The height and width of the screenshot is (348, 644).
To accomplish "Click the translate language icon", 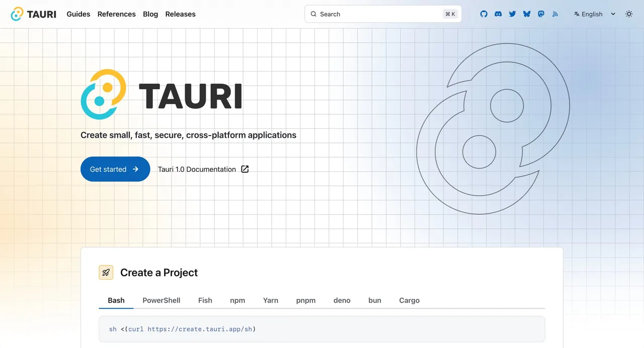I will (x=577, y=14).
